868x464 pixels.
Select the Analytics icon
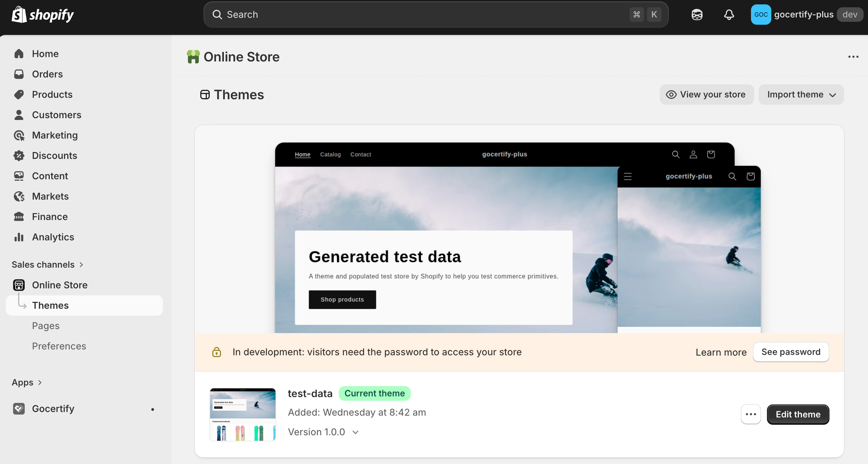coord(19,237)
